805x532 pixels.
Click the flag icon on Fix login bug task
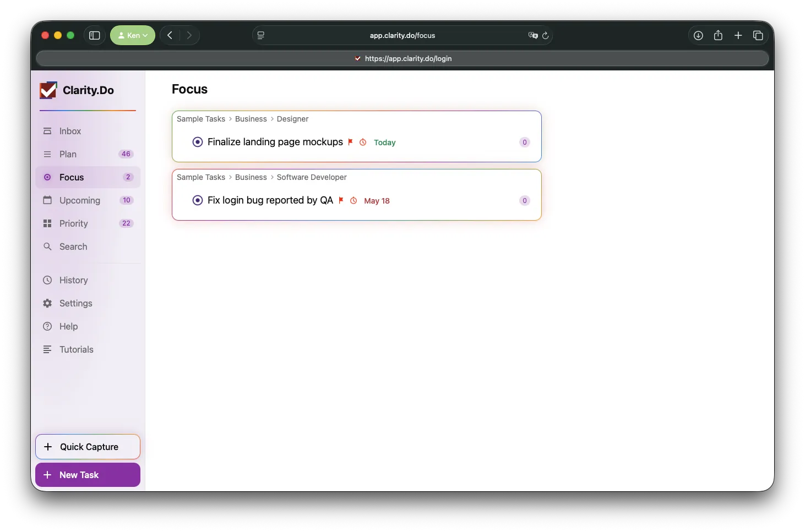pos(341,200)
